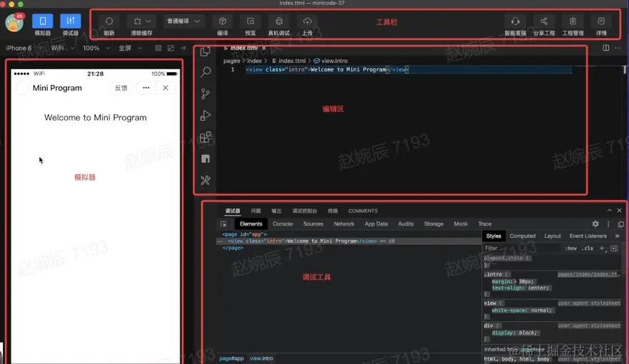Open the editor more actions ellipsis

[x=618, y=48]
